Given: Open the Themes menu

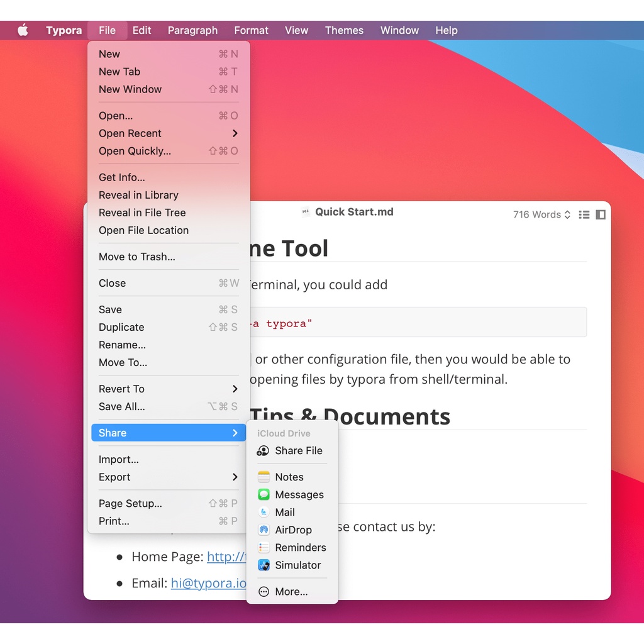Looking at the screenshot, I should [344, 30].
